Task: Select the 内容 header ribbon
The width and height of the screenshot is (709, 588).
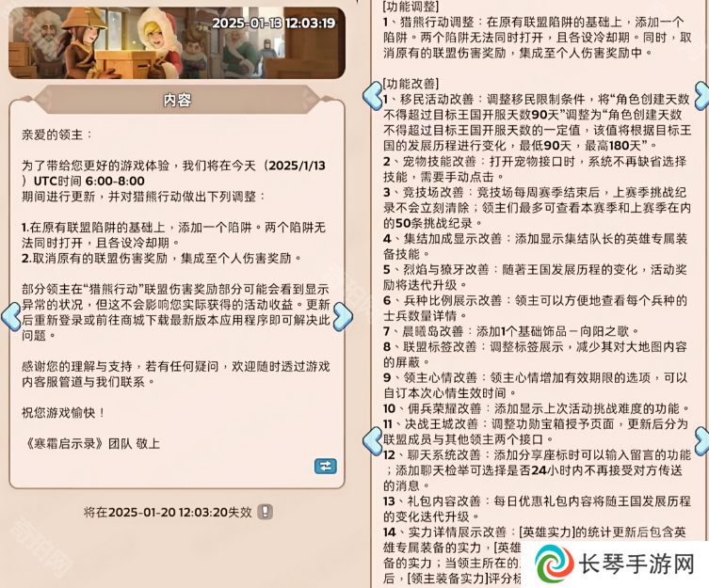Action: tap(177, 100)
